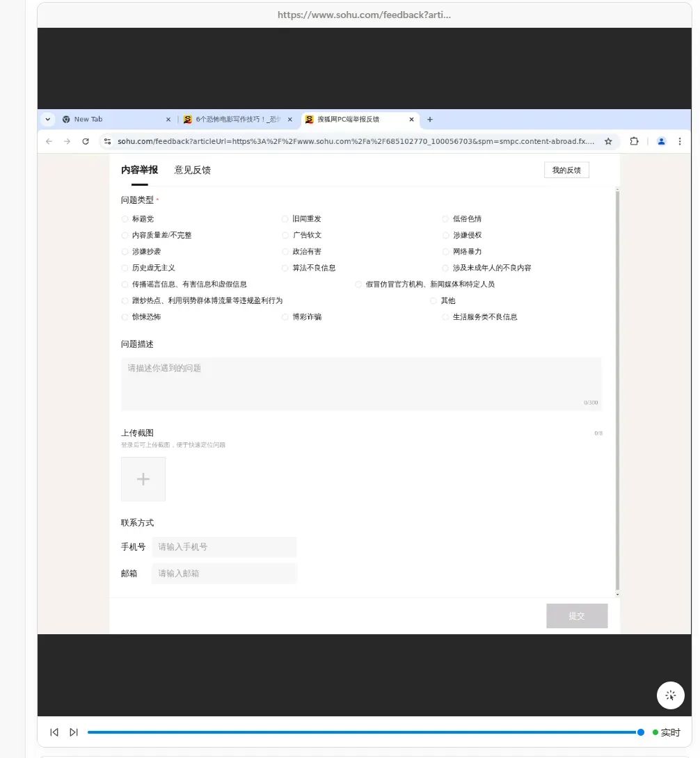
Task: Click the browser back arrow icon
Action: tap(49, 141)
